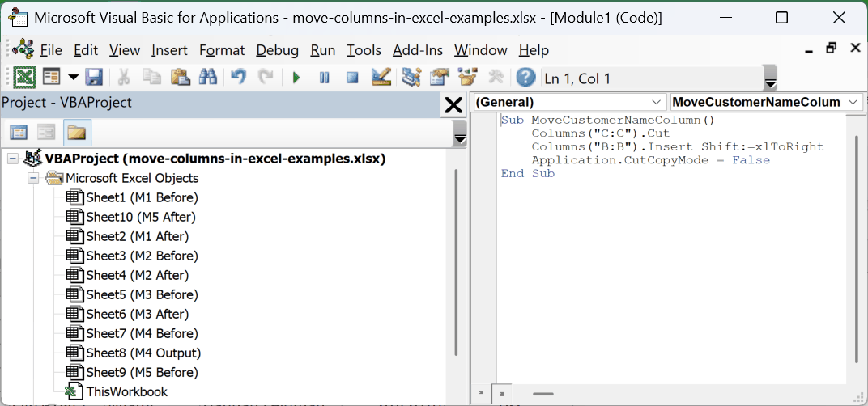The width and height of the screenshot is (868, 406).
Task: Collapse the Microsoft Excel Objects folder
Action: click(34, 178)
